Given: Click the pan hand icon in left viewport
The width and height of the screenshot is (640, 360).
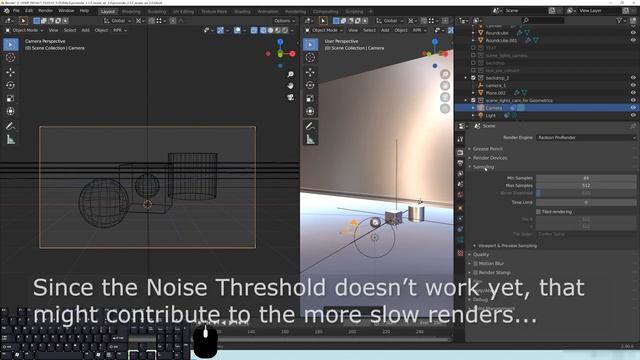Looking at the screenshot, I should [290, 86].
